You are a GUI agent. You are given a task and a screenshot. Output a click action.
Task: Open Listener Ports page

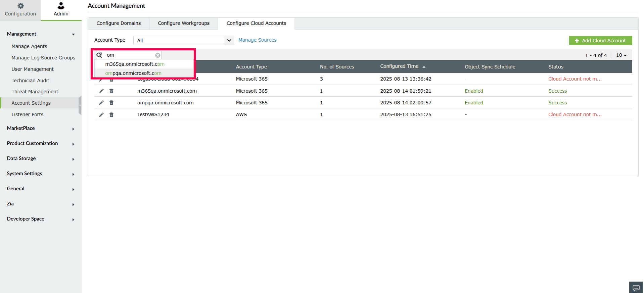(x=27, y=114)
